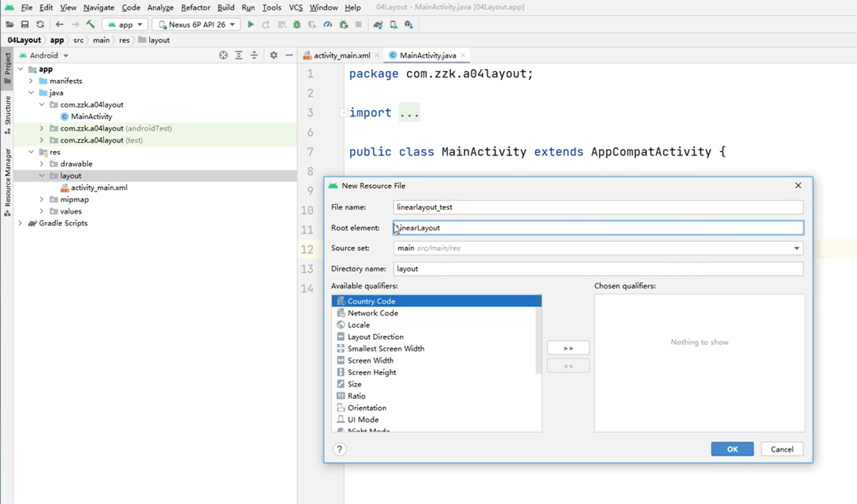Open the File menu
The image size is (857, 504).
(x=27, y=7)
